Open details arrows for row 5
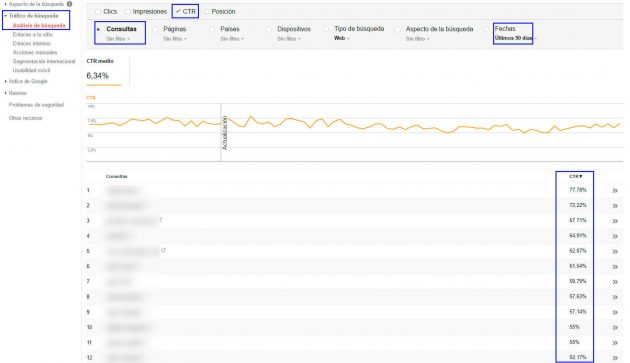 pos(615,252)
